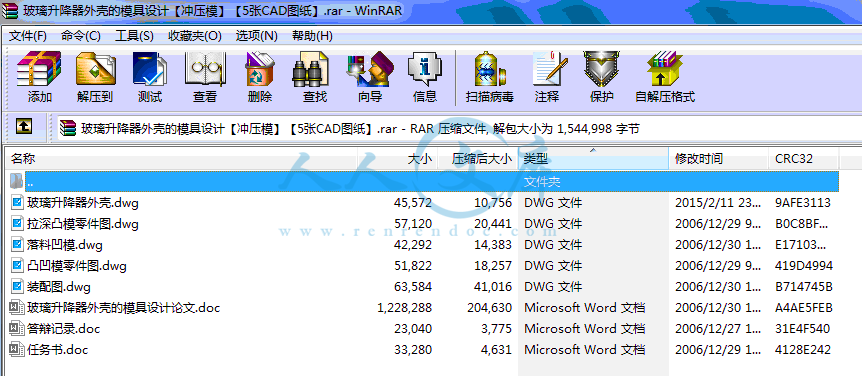Click the CRC32 value 4128E242

804,350
